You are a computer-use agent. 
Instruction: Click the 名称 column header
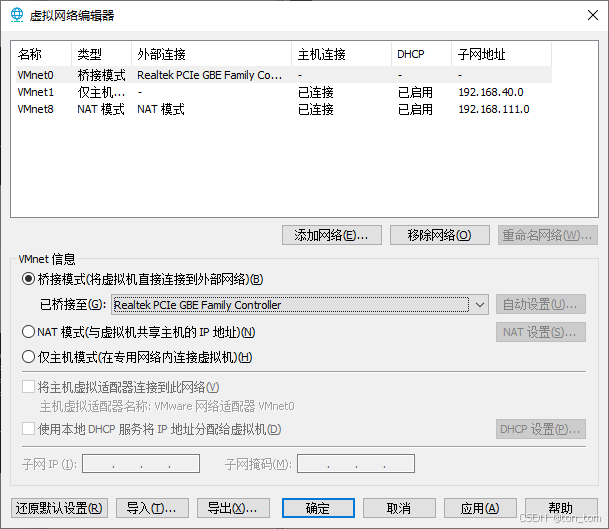click(x=43, y=54)
